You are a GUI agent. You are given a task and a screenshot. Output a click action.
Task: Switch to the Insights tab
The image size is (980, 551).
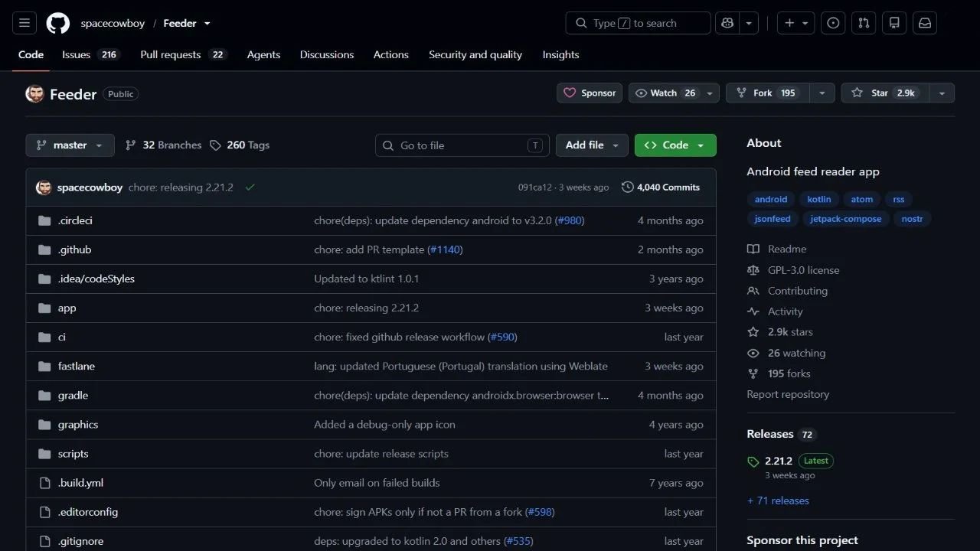(x=560, y=54)
